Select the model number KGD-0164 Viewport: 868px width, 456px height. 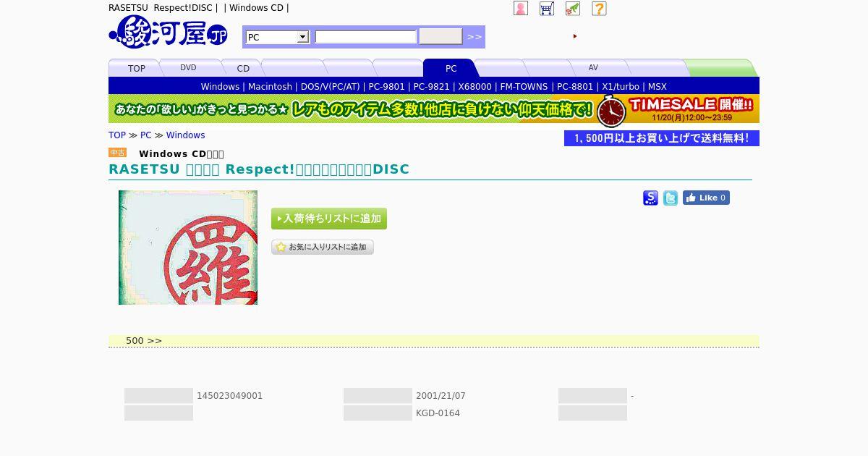pyautogui.click(x=438, y=413)
